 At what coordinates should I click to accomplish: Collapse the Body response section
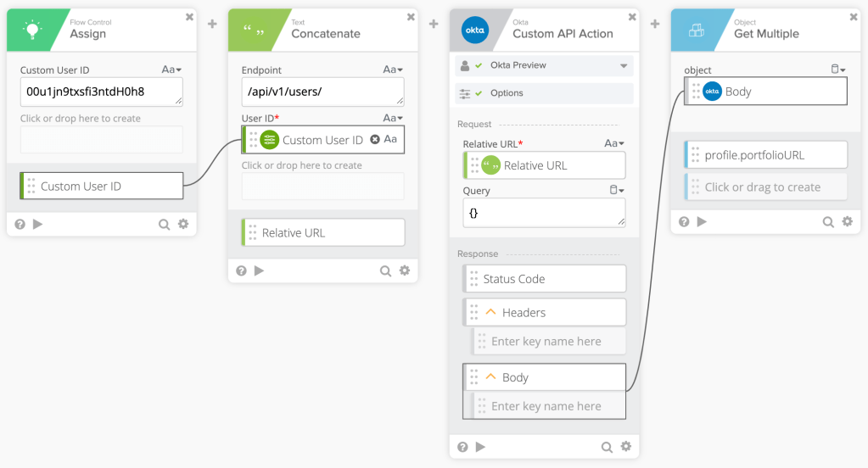490,377
